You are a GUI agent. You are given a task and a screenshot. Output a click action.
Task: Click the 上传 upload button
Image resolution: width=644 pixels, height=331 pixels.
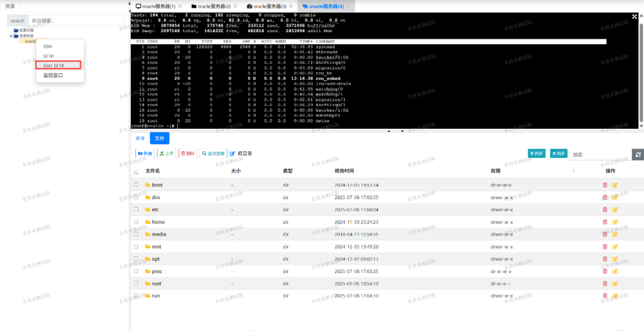[x=166, y=153]
